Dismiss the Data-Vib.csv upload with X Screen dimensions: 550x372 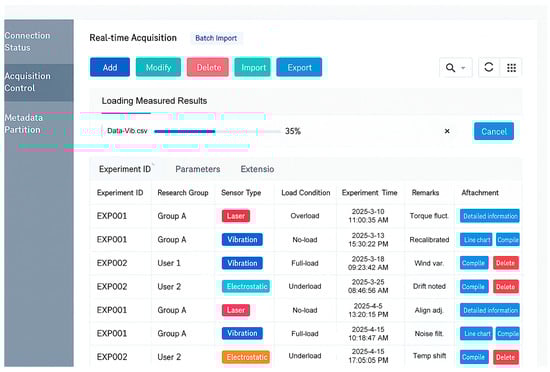(x=447, y=131)
